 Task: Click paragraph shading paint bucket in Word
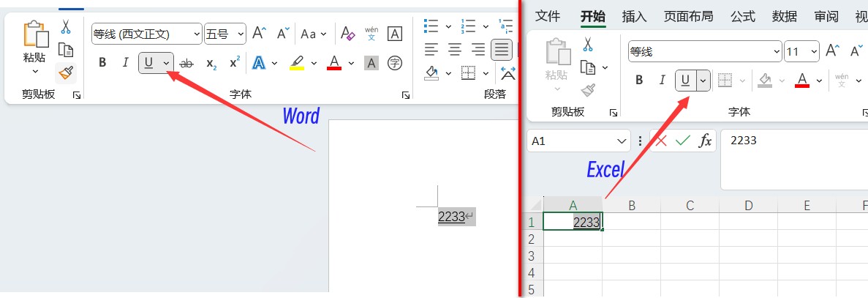point(431,72)
